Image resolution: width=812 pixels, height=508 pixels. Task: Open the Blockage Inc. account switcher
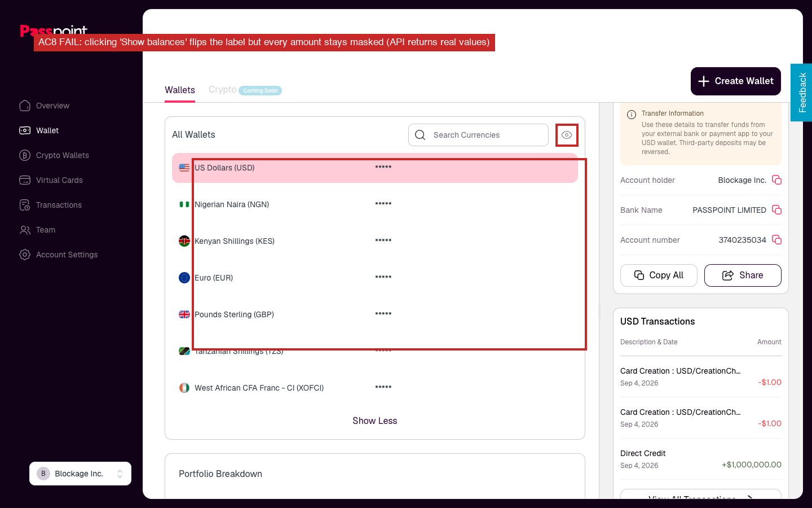[80, 474]
